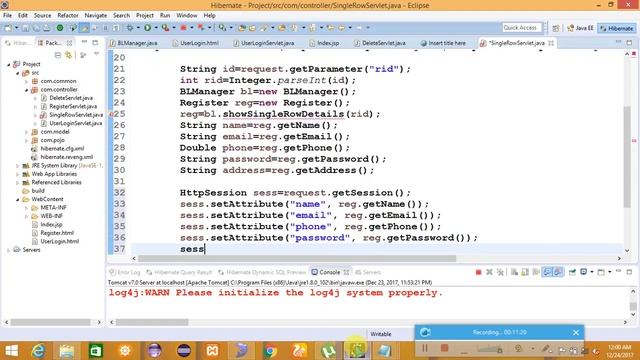Toggle show console on standard error
This screenshot has height=360, width=640.
click(558, 272)
